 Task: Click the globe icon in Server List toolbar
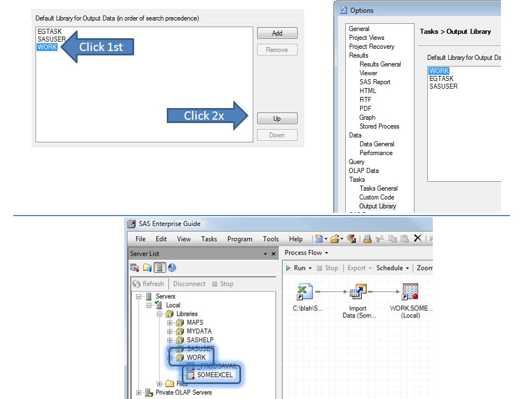click(172, 268)
